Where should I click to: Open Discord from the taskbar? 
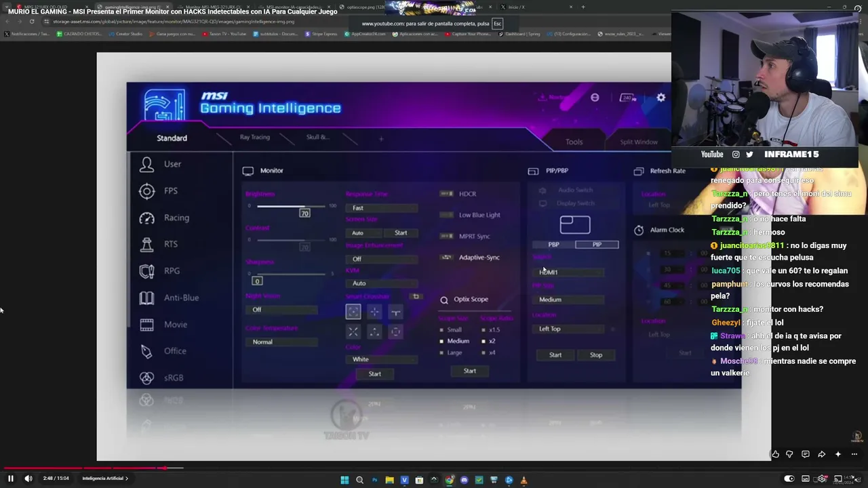pos(464,480)
